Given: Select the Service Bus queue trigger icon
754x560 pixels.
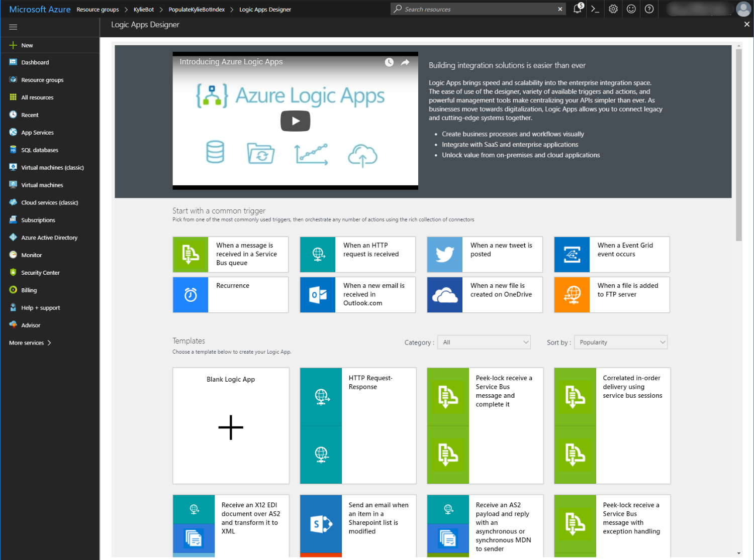Looking at the screenshot, I should pos(191,255).
